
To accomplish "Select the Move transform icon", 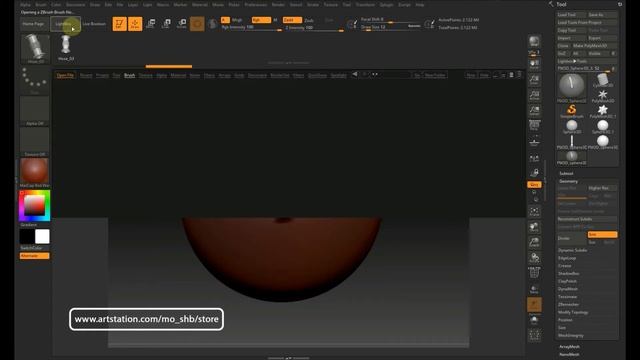I will point(151,24).
